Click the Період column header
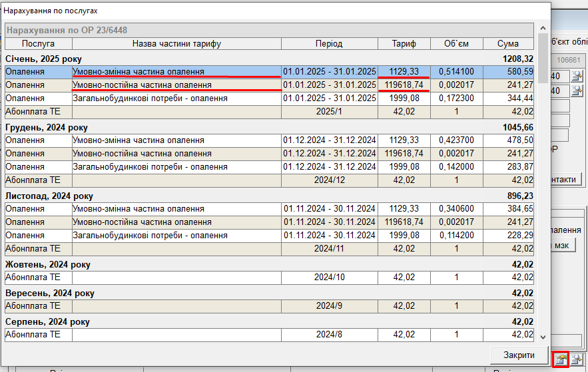 329,44
